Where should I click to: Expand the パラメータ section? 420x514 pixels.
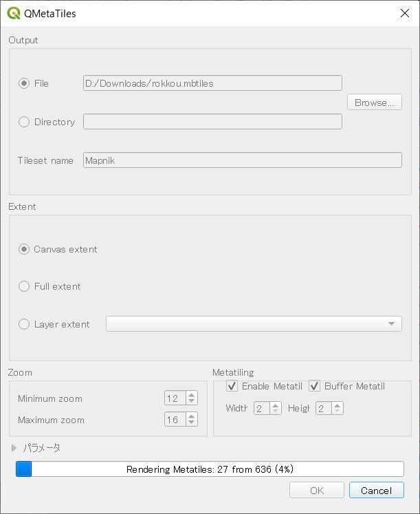click(14, 448)
